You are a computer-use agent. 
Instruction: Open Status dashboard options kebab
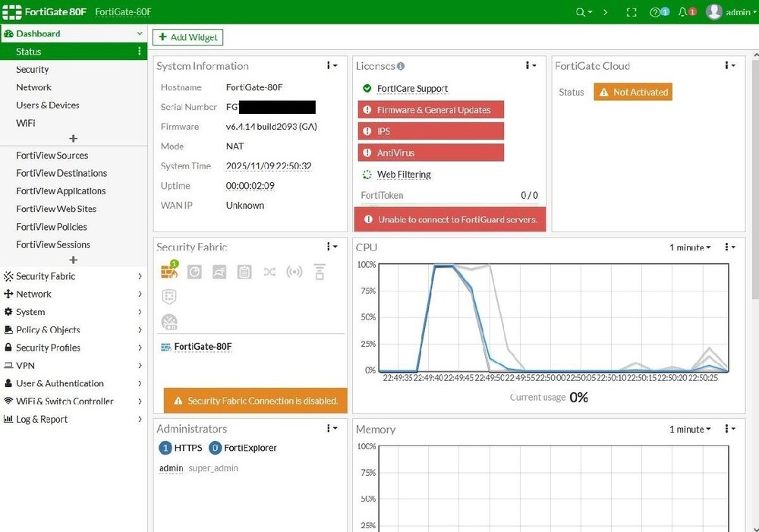[140, 52]
